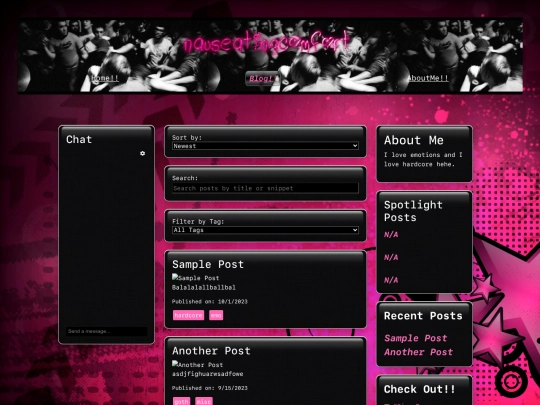The height and width of the screenshot is (405, 540).
Task: Go to the Home!! page link
Action: (x=105, y=78)
